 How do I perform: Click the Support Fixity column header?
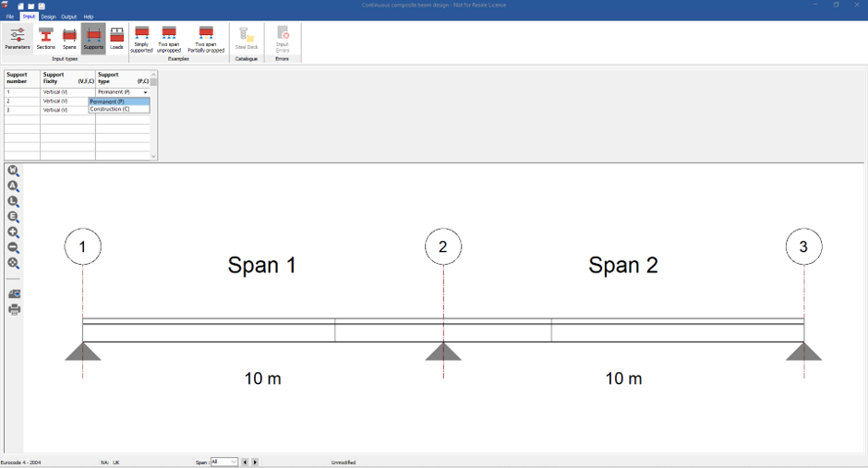point(67,78)
